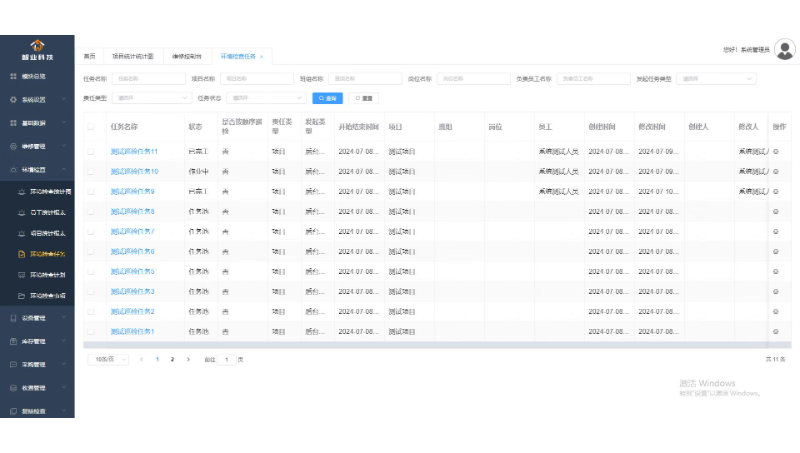Tick the checkbox for task 1 row
Screen dimensions: 800x453
pos(91,332)
